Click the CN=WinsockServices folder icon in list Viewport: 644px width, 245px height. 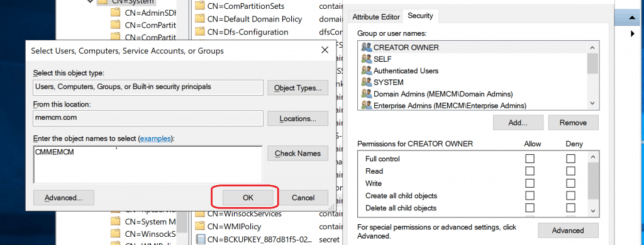199,214
